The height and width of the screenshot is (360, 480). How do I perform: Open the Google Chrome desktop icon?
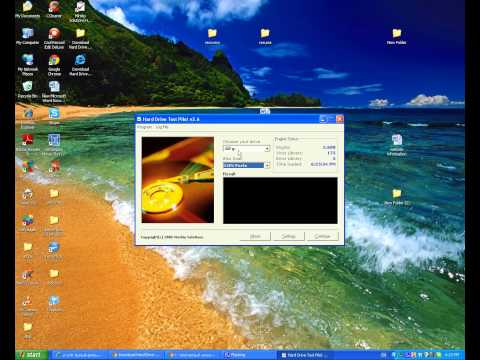click(54, 65)
